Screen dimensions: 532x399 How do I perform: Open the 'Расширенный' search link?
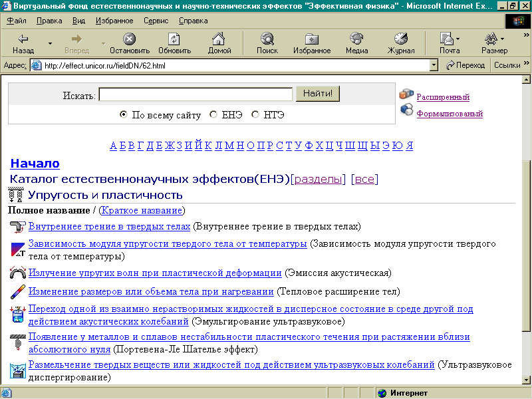tap(443, 97)
